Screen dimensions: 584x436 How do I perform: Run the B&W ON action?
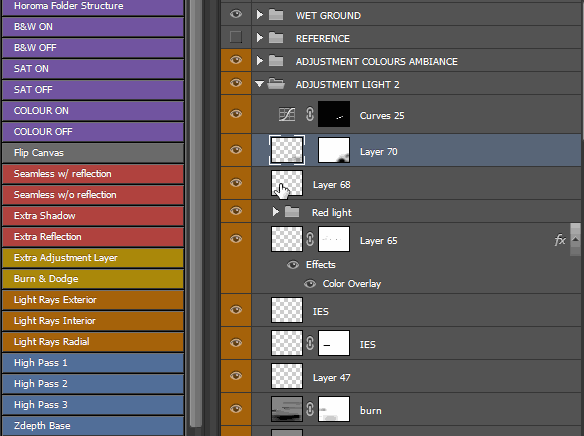(93, 27)
